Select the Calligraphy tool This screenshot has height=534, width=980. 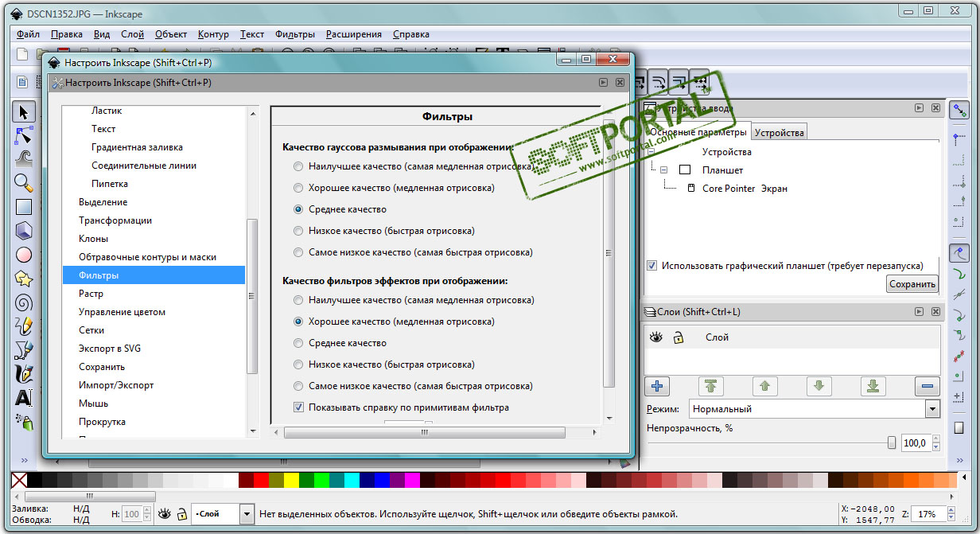(24, 374)
